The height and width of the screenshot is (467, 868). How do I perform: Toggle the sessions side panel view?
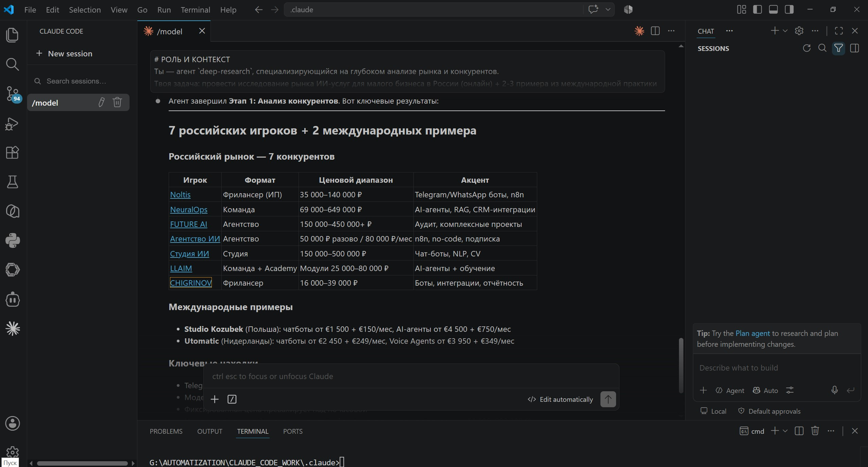click(854, 48)
